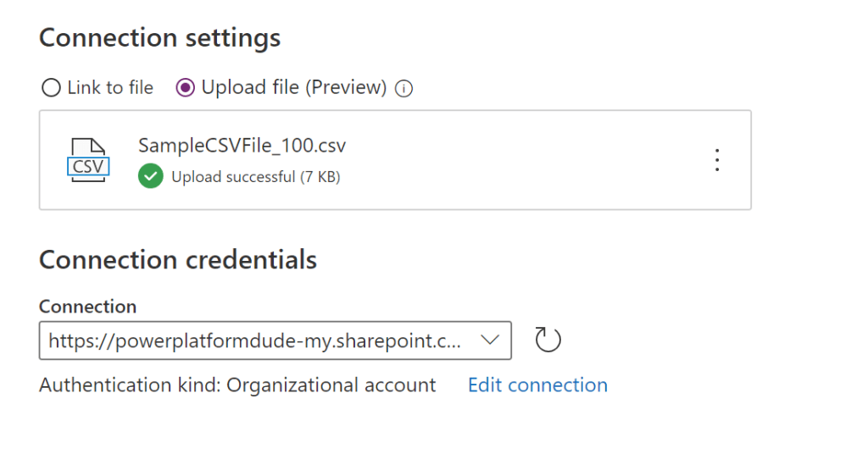Click the Upload file (Preview) label text
This screenshot has height=465, width=868.
[x=293, y=87]
